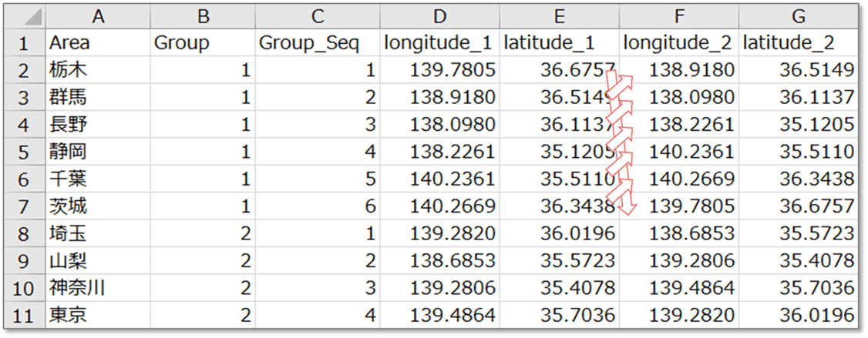868x338 pixels.
Task: Select row 11 header
Action: 26,316
